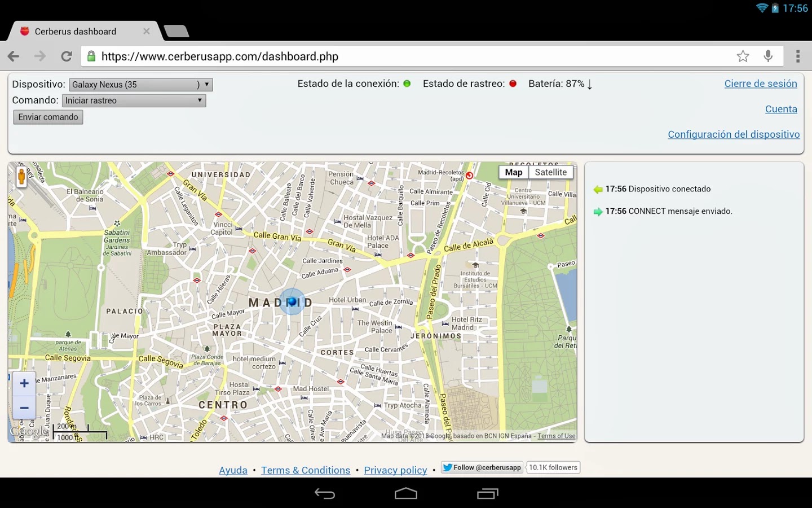Switch to the Cerberus dashboard tab
812x508 pixels.
coord(75,31)
